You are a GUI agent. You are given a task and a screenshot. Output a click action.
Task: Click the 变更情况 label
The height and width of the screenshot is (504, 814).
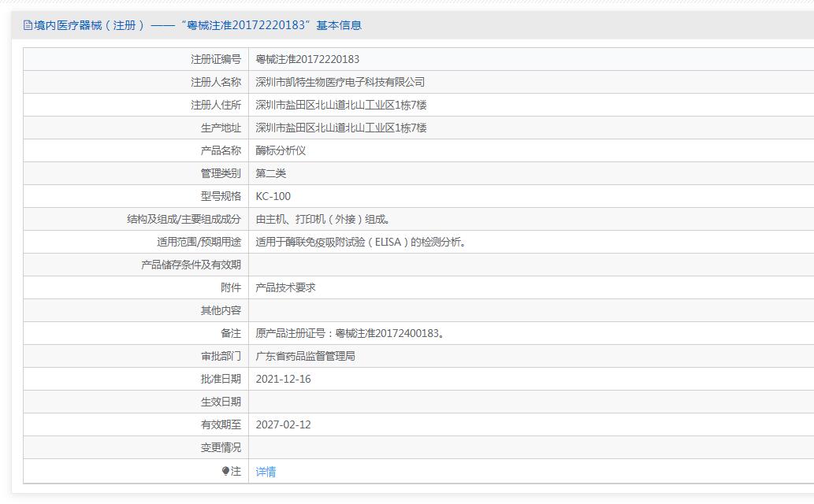pyautogui.click(x=221, y=447)
